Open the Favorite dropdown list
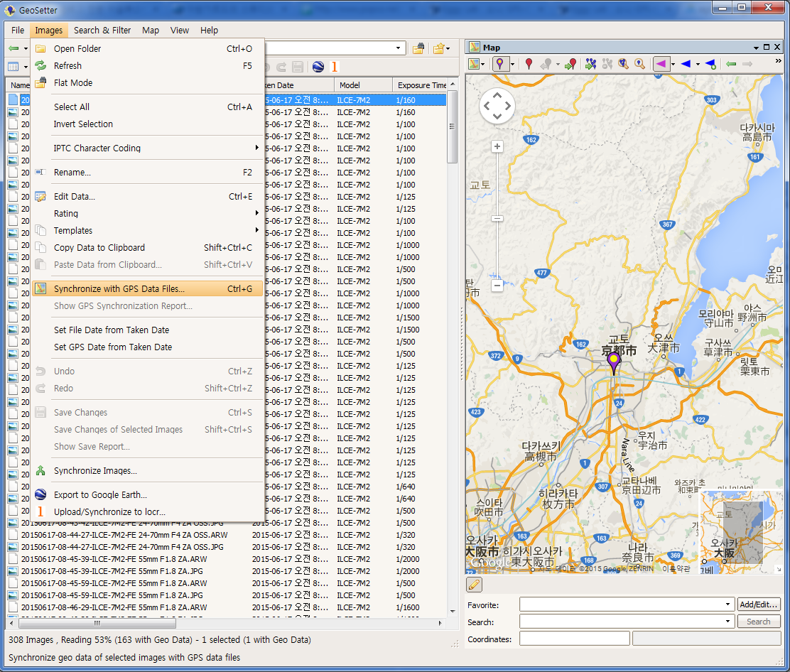790x672 pixels. coord(728,605)
